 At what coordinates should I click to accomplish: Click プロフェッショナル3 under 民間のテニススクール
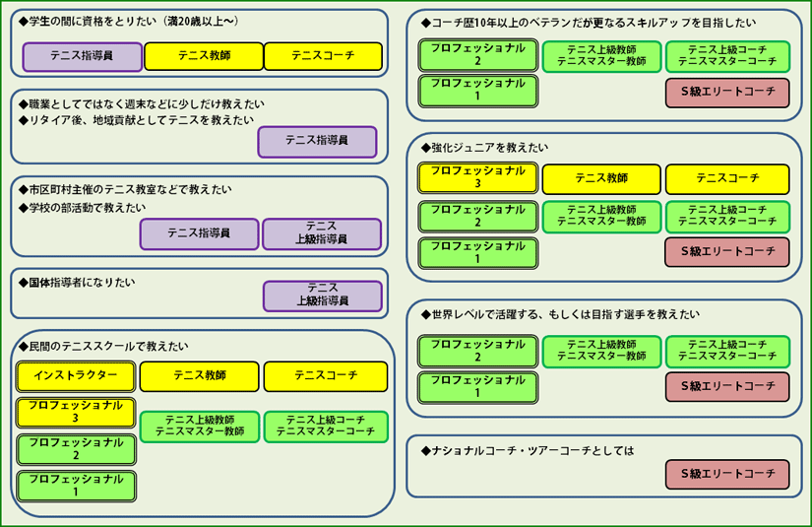[x=76, y=413]
